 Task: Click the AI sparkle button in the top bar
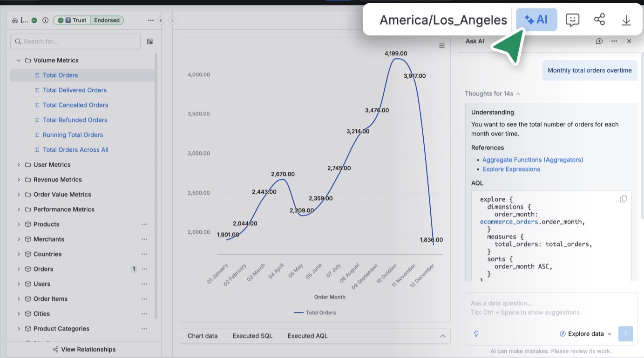coord(536,20)
